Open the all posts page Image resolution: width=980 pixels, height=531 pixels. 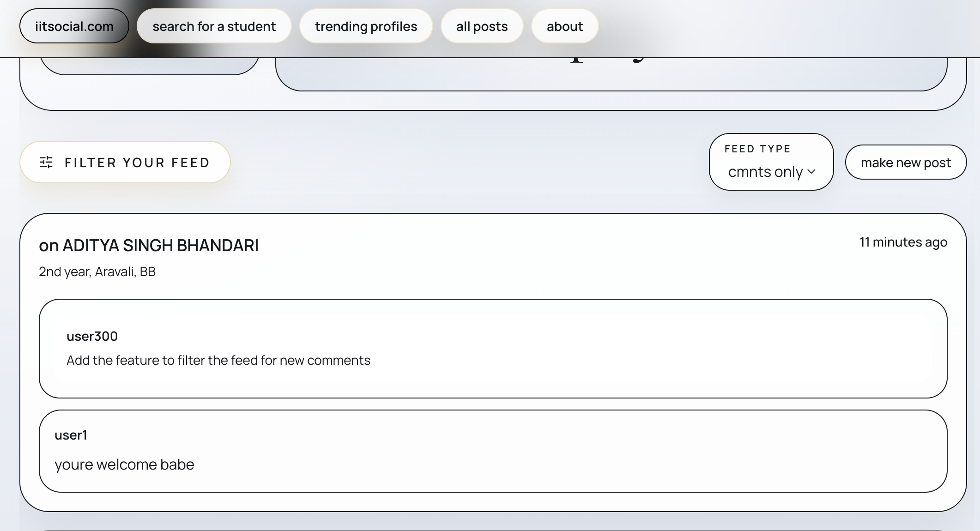482,26
